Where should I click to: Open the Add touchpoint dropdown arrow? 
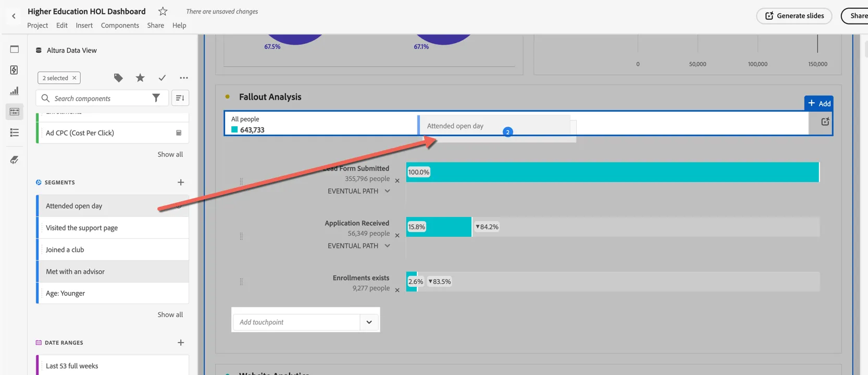coord(369,322)
